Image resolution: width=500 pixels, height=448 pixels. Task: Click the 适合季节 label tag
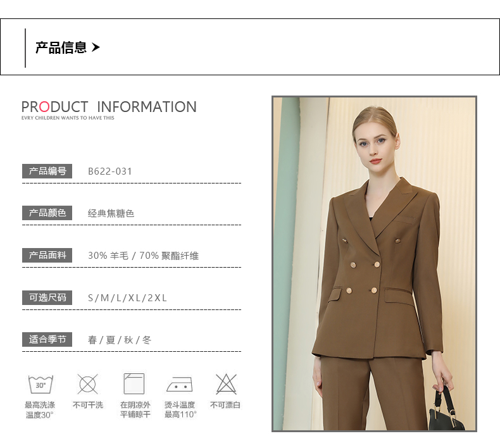point(47,340)
